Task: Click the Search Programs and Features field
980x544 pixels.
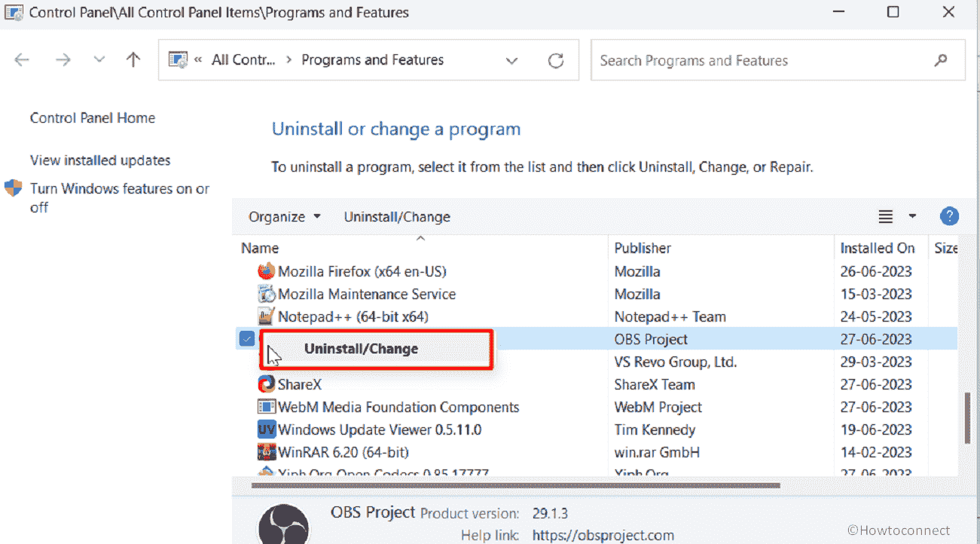Action: point(761,60)
